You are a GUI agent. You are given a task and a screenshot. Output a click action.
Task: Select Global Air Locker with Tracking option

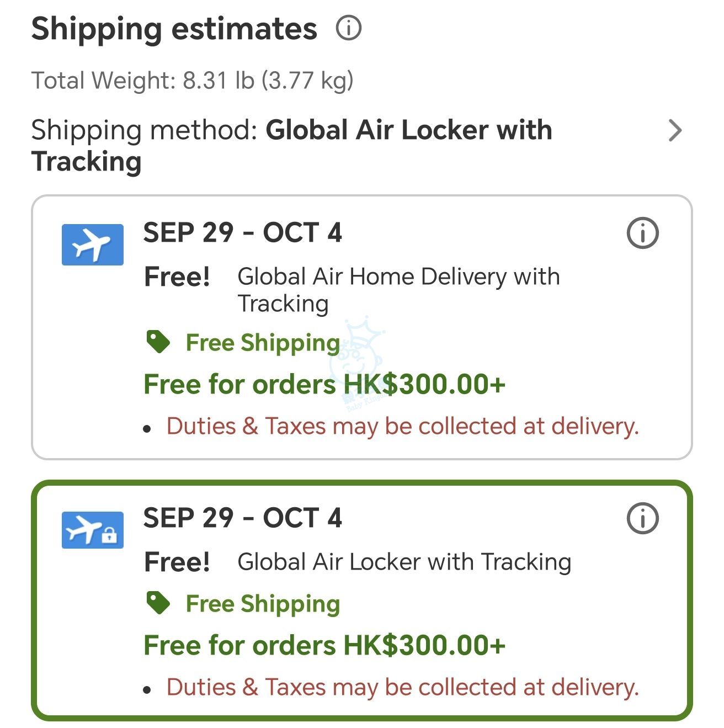click(x=362, y=601)
